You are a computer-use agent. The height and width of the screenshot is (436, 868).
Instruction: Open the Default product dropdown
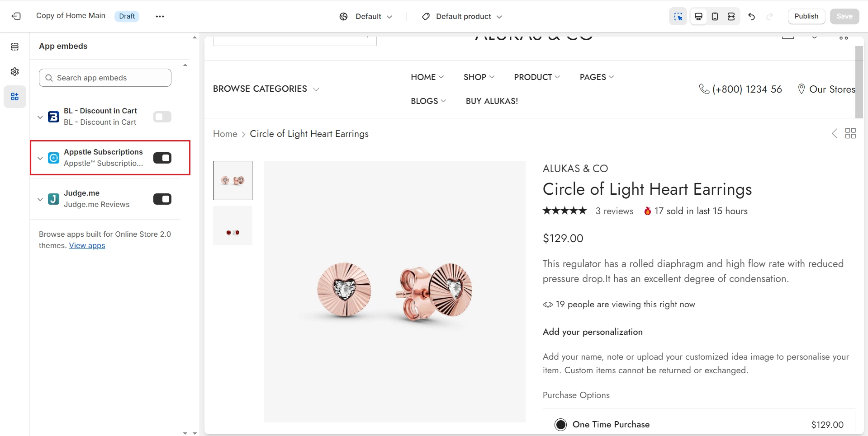point(462,16)
